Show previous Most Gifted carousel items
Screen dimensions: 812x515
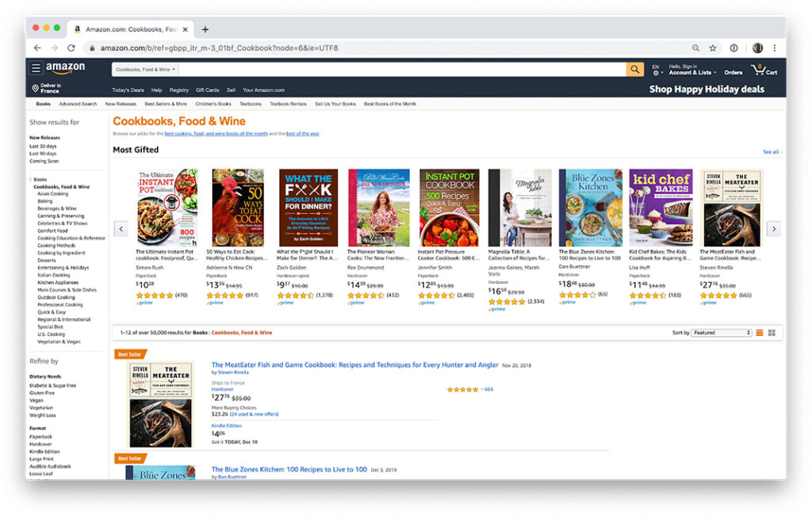click(x=121, y=229)
